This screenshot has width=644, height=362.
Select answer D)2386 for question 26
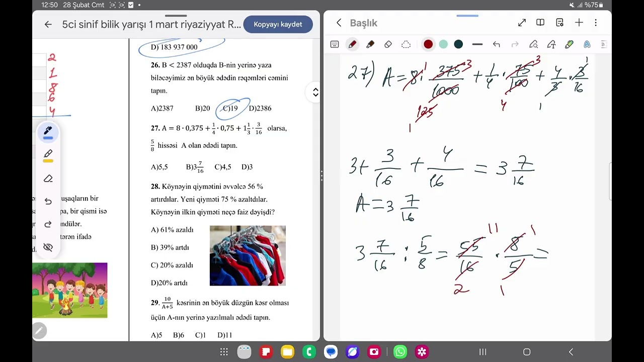pyautogui.click(x=260, y=108)
